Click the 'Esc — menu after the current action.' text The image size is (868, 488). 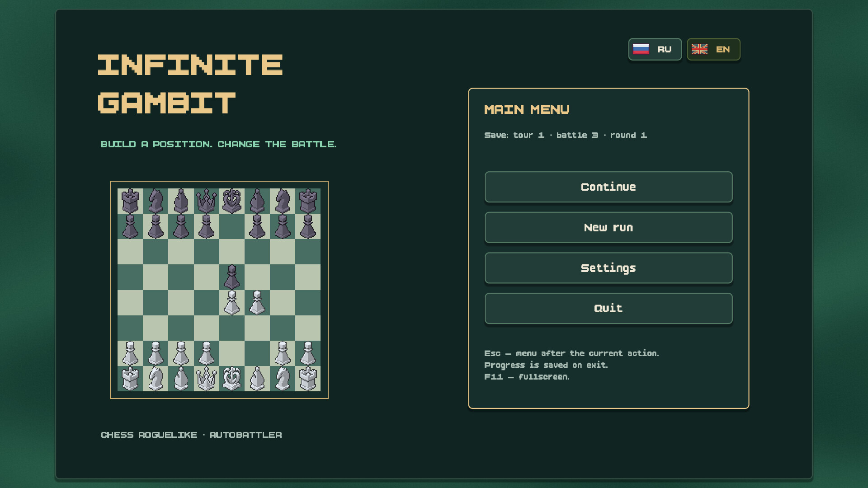tap(571, 353)
